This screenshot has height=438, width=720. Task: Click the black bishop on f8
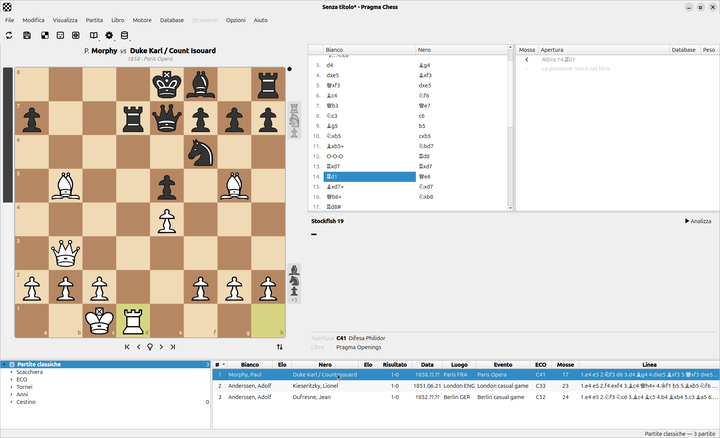pyautogui.click(x=201, y=85)
